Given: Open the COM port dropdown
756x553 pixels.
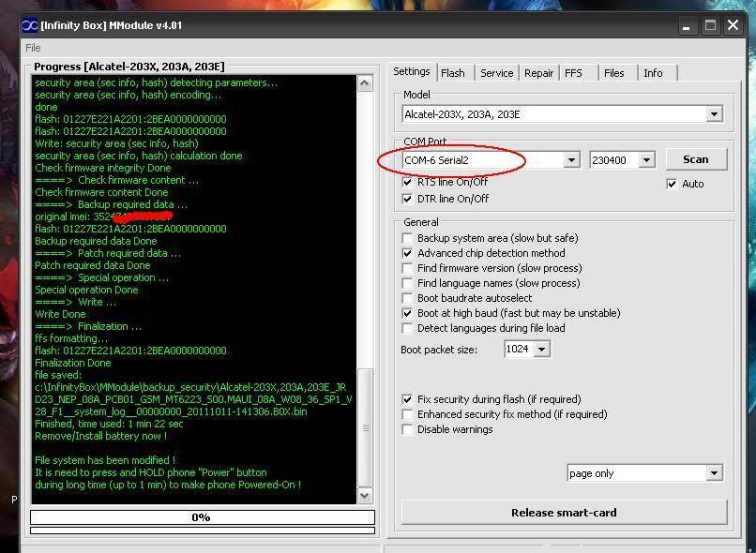Looking at the screenshot, I should coord(571,160).
